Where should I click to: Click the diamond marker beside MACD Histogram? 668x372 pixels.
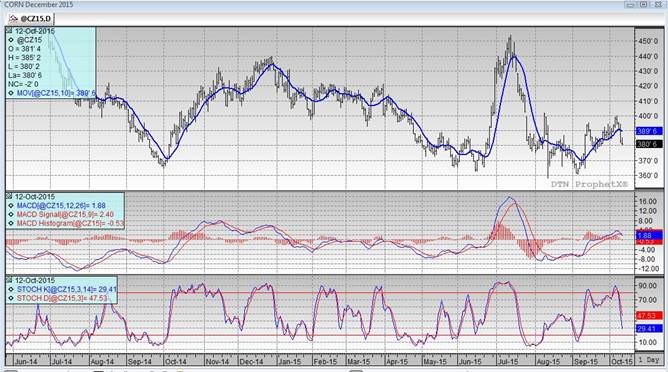pyautogui.click(x=11, y=223)
